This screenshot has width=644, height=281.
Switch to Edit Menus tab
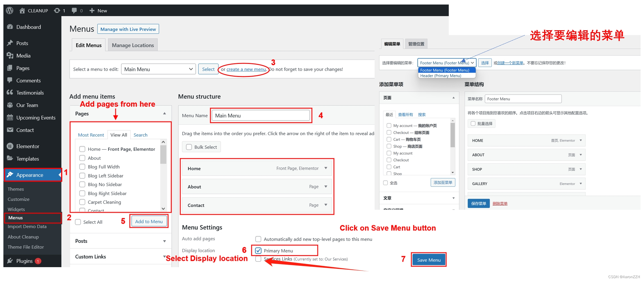coord(89,45)
